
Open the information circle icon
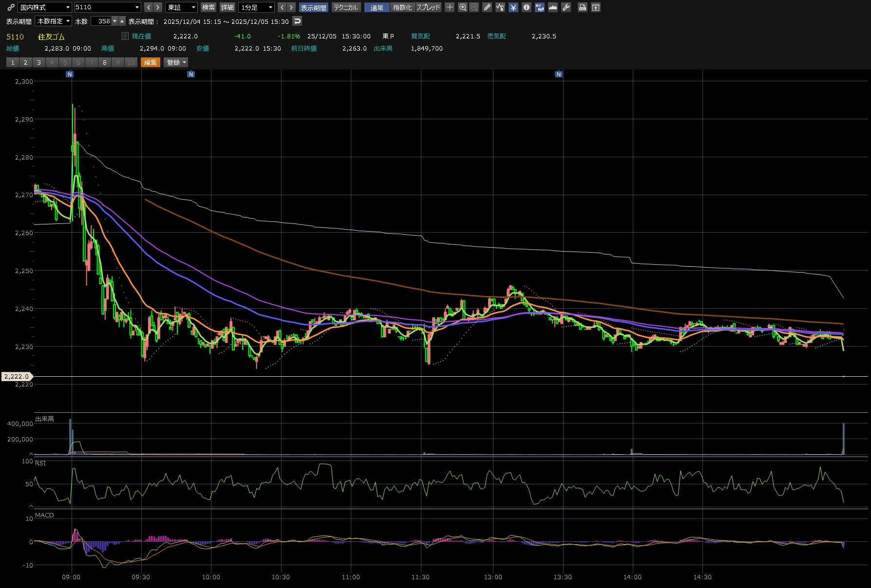527,7
